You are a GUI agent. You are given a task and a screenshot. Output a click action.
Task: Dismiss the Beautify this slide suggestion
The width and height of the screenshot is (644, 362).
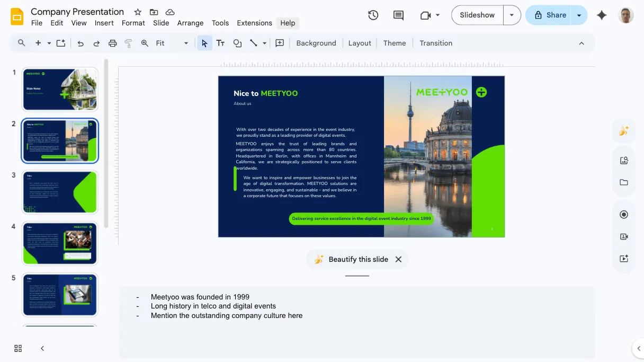coord(399,259)
